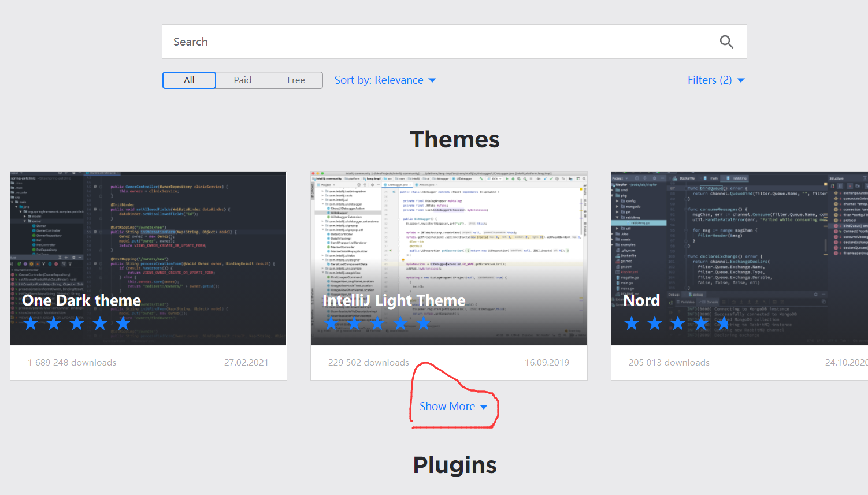Screen dimensions: 868x495
Task: Click the IntelliJ Light Theme title
Action: 394,300
